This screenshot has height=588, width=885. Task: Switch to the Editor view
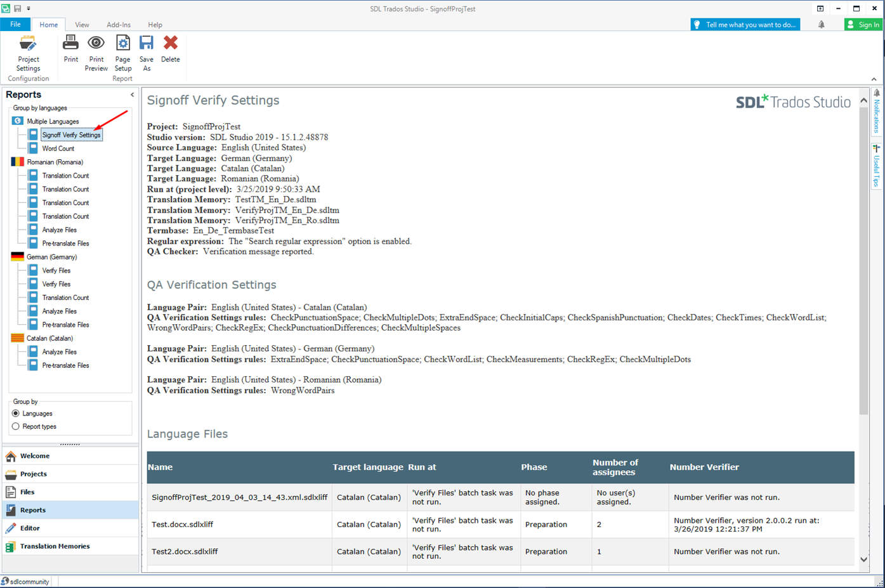70,528
